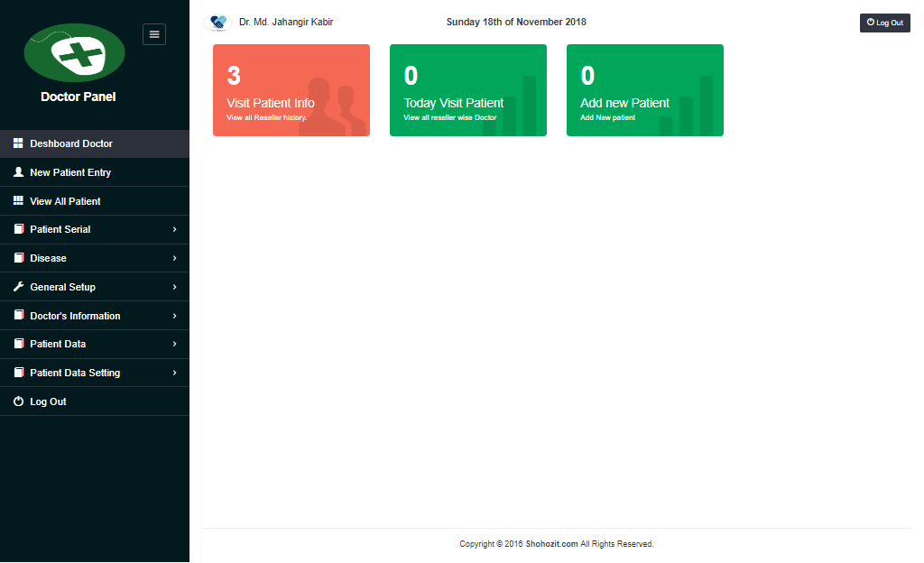Open the Today Visit Patient card
Image resolution: width=924 pixels, height=563 pixels.
[x=467, y=90]
